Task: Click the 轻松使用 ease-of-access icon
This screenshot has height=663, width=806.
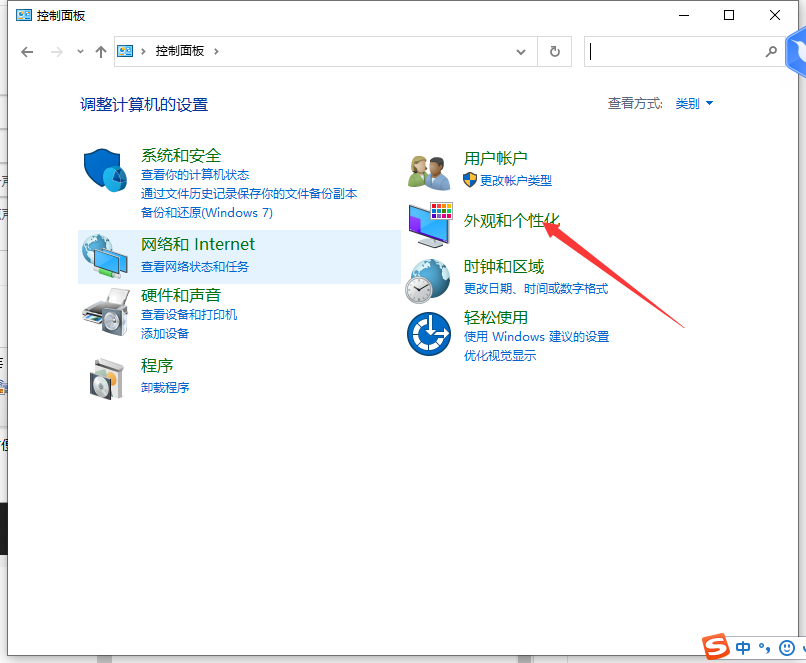Action: (428, 333)
